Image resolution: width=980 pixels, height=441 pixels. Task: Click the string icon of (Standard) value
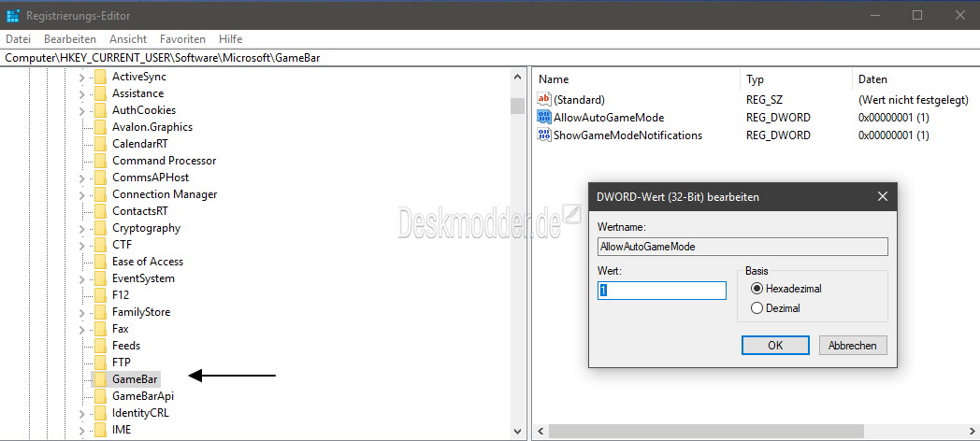pos(543,99)
